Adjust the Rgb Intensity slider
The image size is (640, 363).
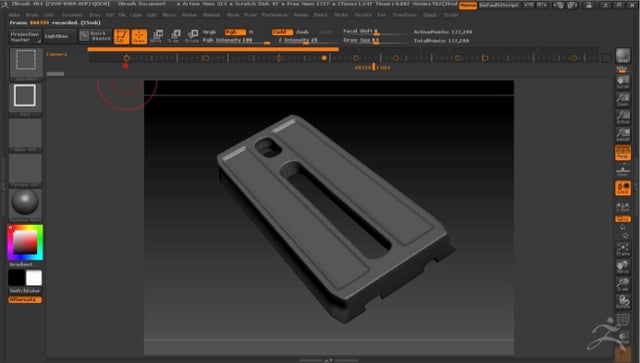[x=236, y=40]
